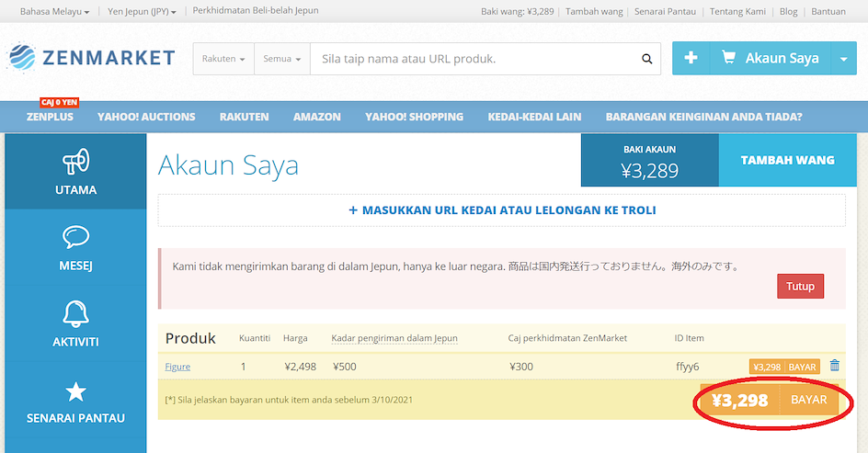This screenshot has height=453, width=868.
Task: Go to the Rakuten navigation tab
Action: (245, 117)
